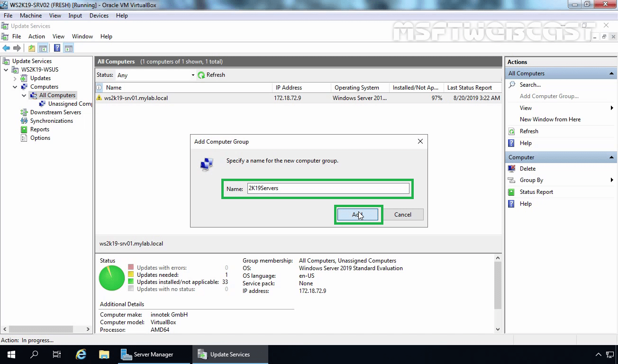Open the Status filter dropdown

tap(192, 74)
